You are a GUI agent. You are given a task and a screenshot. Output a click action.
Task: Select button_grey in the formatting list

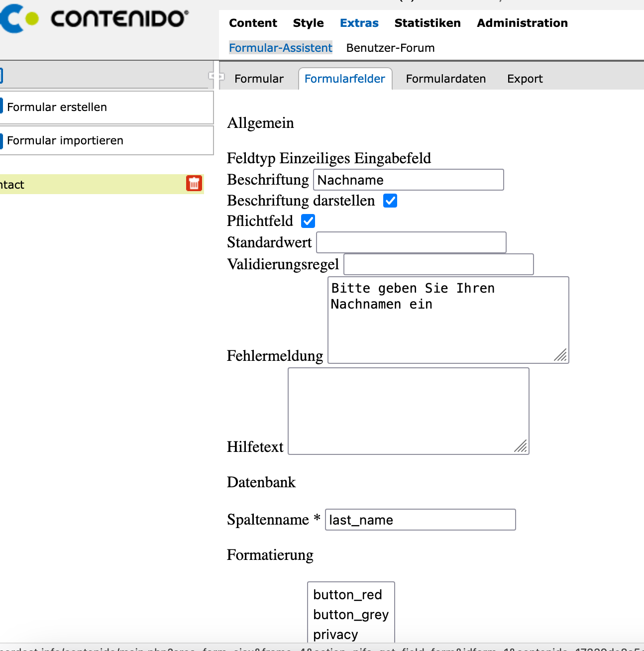[x=350, y=615]
